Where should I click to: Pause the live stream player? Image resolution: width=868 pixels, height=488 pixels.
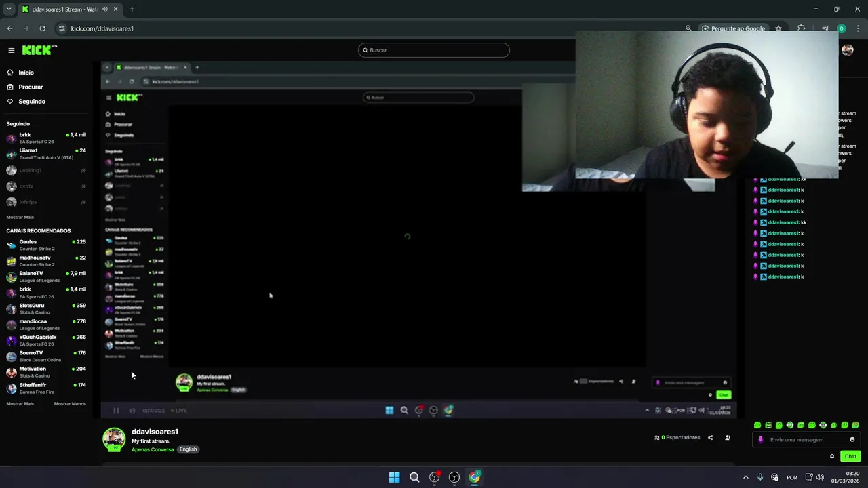point(116,411)
